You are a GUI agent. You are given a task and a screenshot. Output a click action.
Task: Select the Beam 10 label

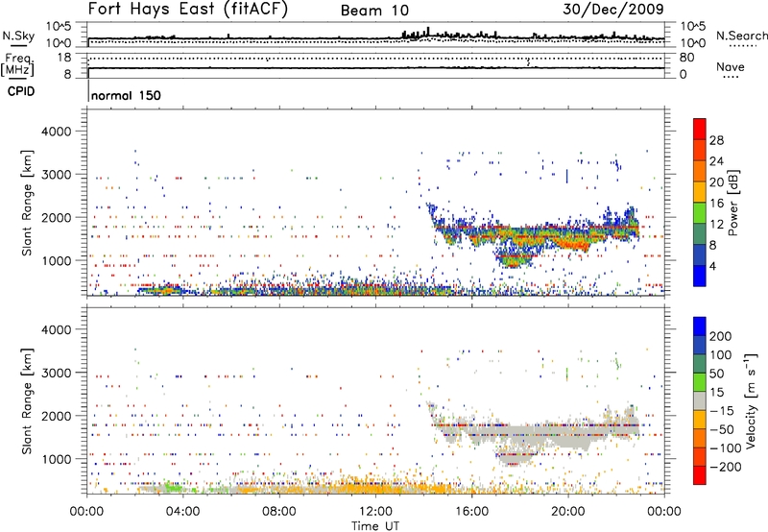(374, 11)
